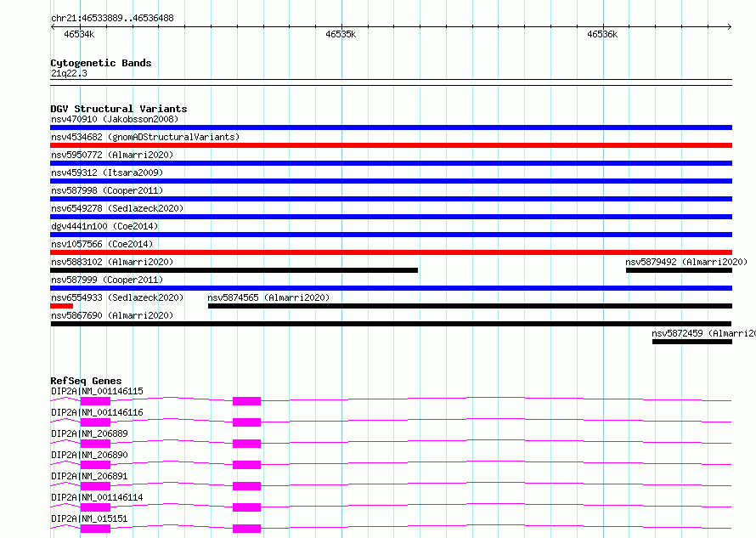Image resolution: width=756 pixels, height=538 pixels.
Task: Click the nsv5872459 short black bar
Action: tap(692, 342)
